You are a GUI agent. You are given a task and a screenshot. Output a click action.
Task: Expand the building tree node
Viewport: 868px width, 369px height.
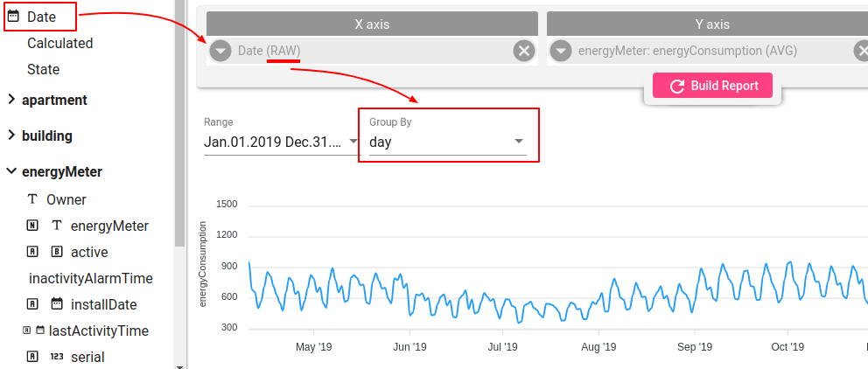[11, 136]
